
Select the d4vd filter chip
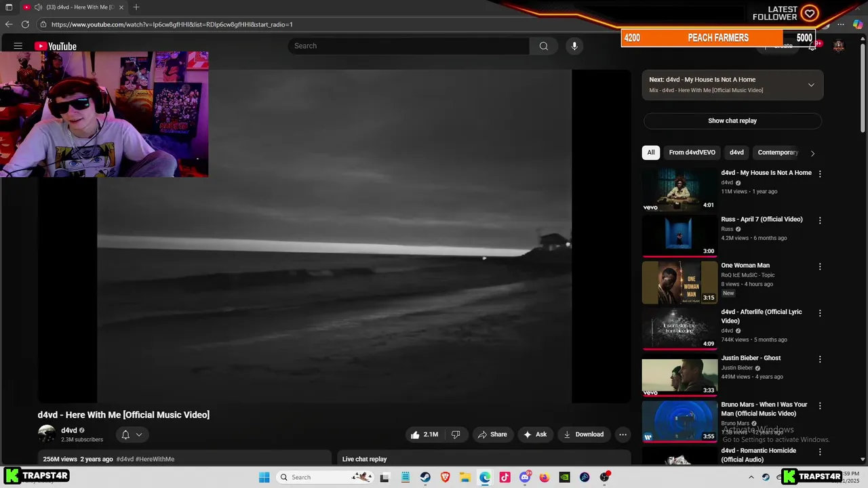[x=736, y=152]
